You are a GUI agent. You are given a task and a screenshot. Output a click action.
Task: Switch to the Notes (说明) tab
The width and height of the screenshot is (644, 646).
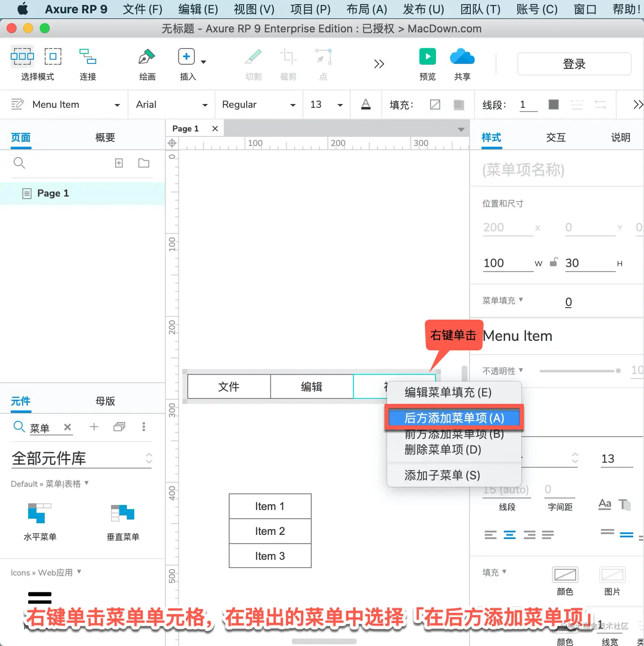click(x=621, y=137)
